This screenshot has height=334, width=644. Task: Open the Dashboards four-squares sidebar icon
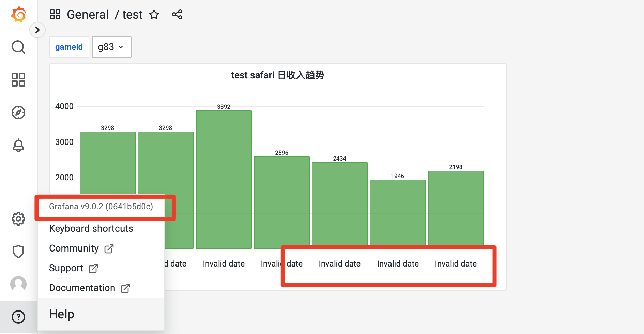coord(18,80)
